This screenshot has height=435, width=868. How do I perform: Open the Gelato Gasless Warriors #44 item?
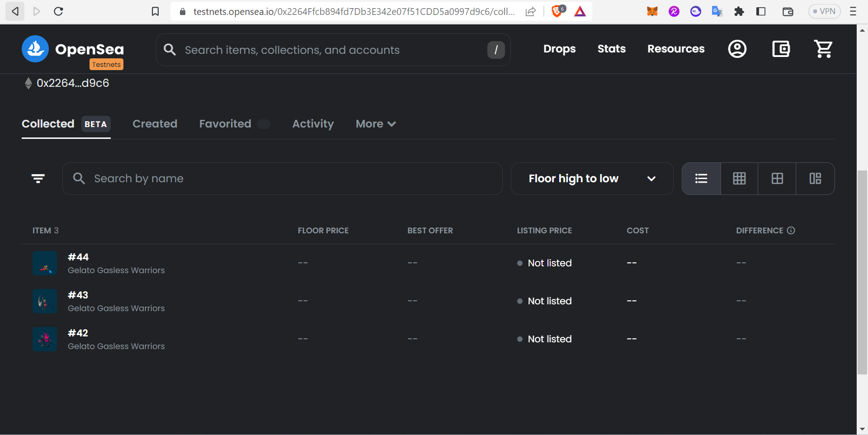(x=78, y=257)
